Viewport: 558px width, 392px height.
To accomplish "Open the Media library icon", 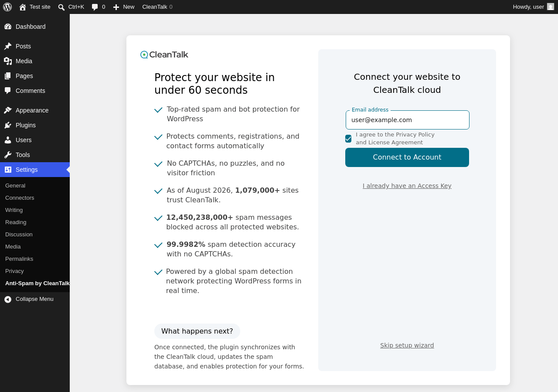I will point(8,61).
